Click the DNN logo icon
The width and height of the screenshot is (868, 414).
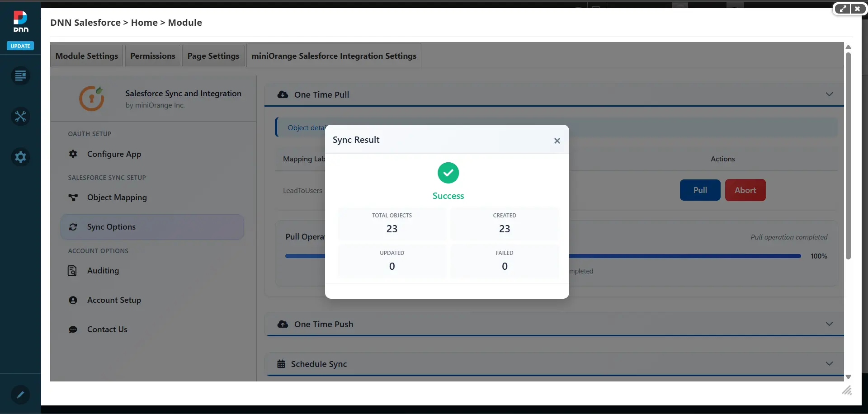pos(20,22)
